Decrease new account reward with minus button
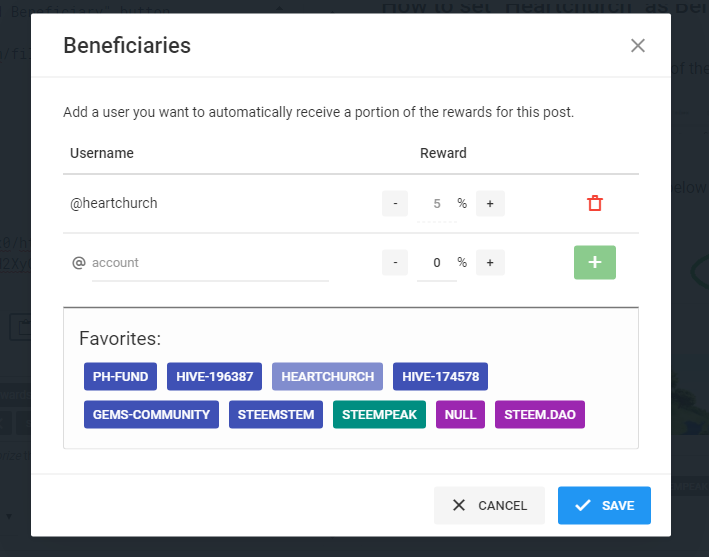This screenshot has width=709, height=557. (395, 262)
